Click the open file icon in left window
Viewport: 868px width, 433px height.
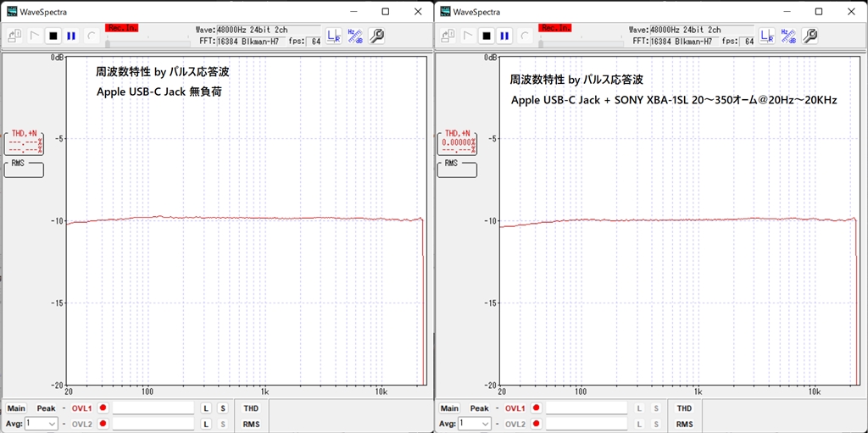click(x=14, y=36)
